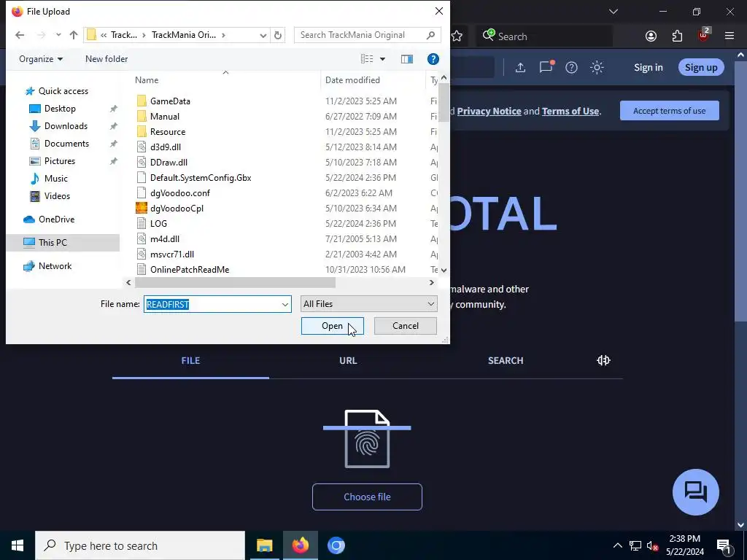Click the Open button
747x560 pixels.
(332, 326)
